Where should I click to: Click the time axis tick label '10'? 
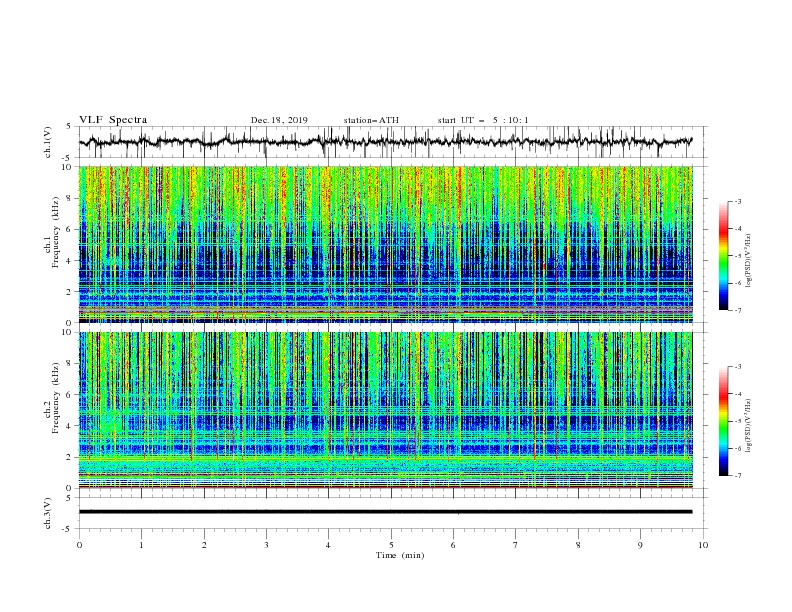[x=703, y=545]
